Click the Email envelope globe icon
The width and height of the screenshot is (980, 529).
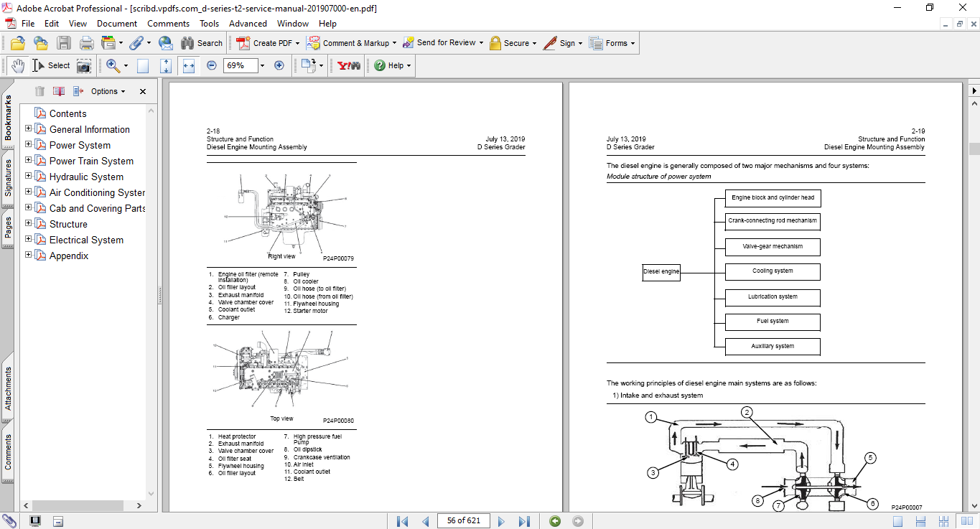point(166,43)
